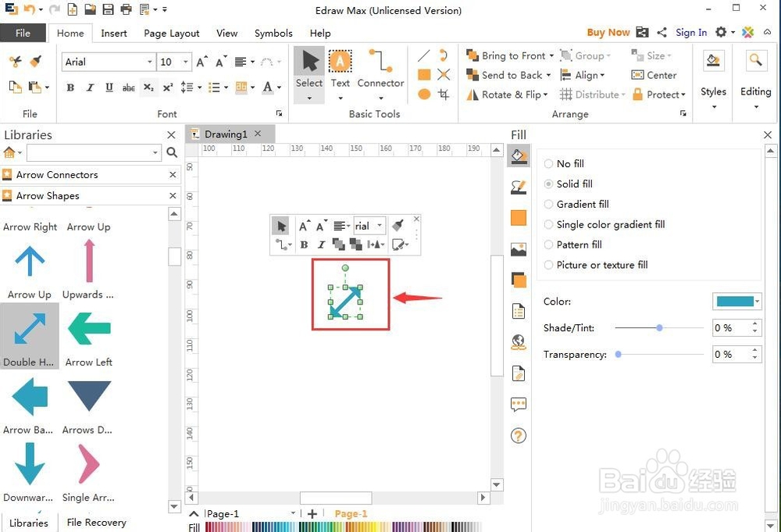Close the Arrow Connectors library
Screen dimensions: 781x532
(173, 175)
